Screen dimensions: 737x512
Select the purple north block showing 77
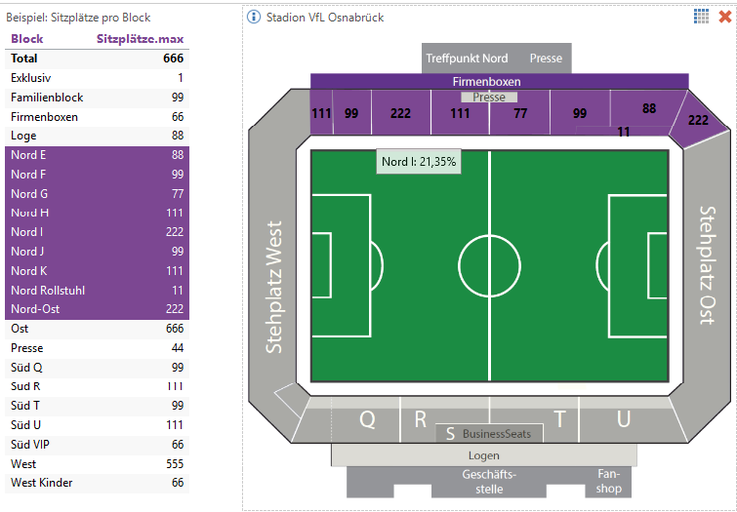[x=519, y=114]
